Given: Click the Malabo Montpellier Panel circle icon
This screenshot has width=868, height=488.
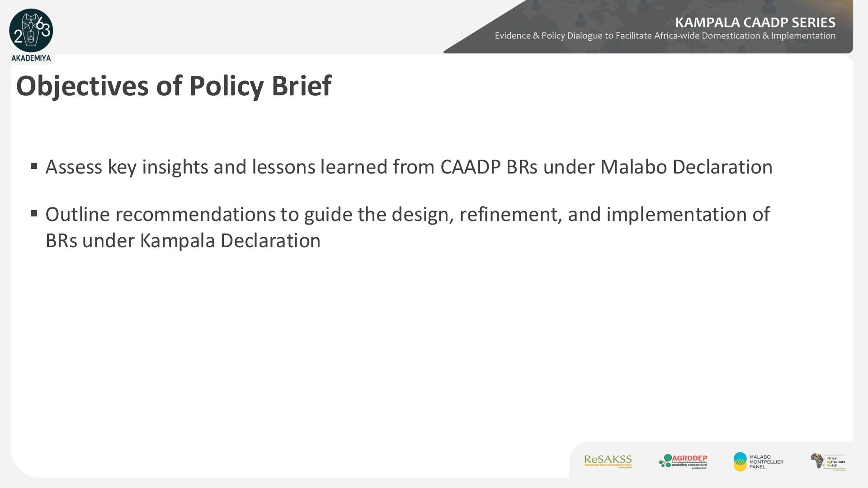Looking at the screenshot, I should [740, 461].
